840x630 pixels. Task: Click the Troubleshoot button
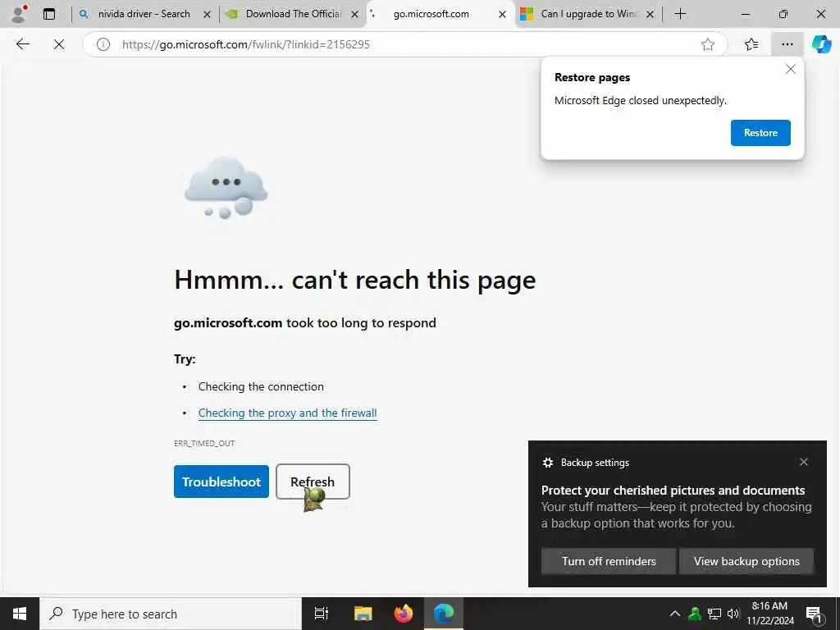click(x=221, y=482)
